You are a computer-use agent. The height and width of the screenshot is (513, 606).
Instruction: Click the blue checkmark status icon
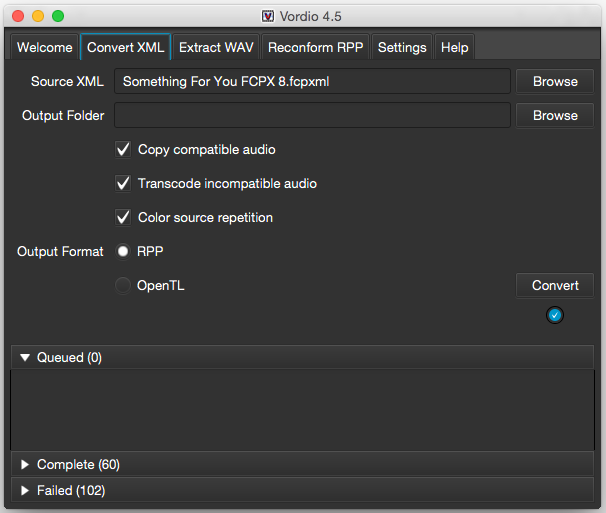(555, 315)
